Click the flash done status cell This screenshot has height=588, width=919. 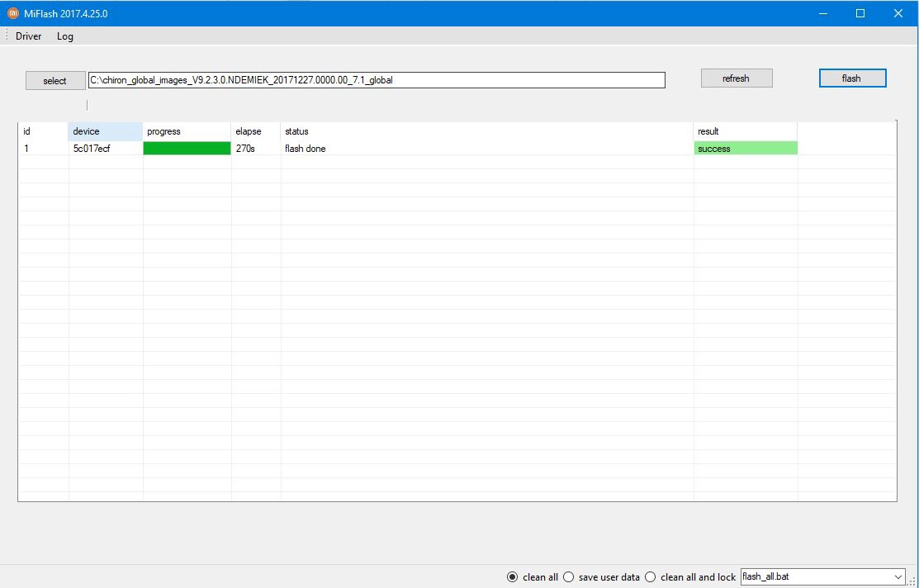487,149
